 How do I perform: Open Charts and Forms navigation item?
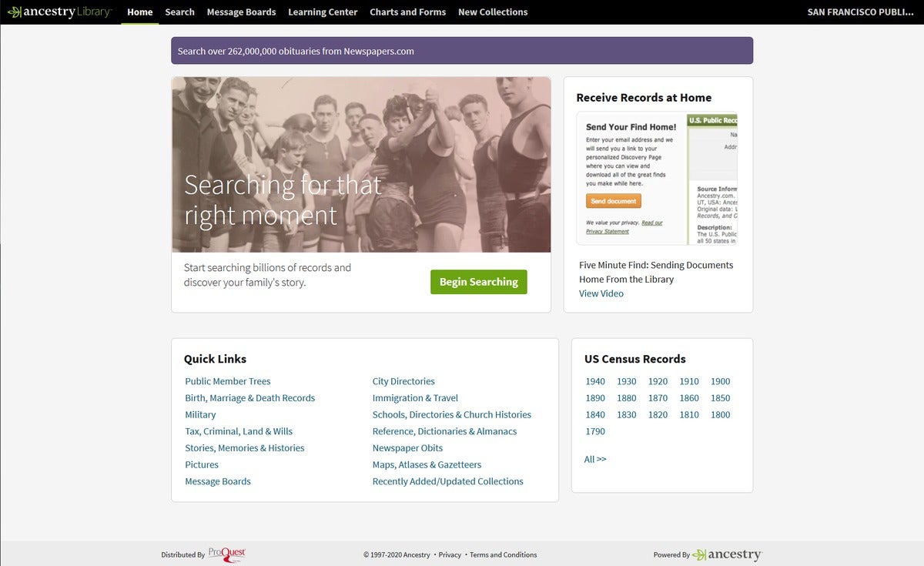point(408,12)
